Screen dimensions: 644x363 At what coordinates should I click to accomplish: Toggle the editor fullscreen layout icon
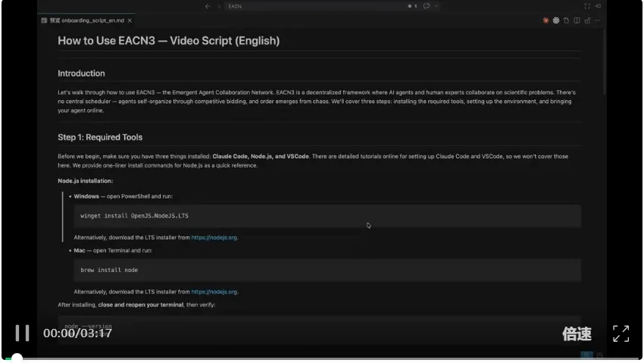point(587,6)
